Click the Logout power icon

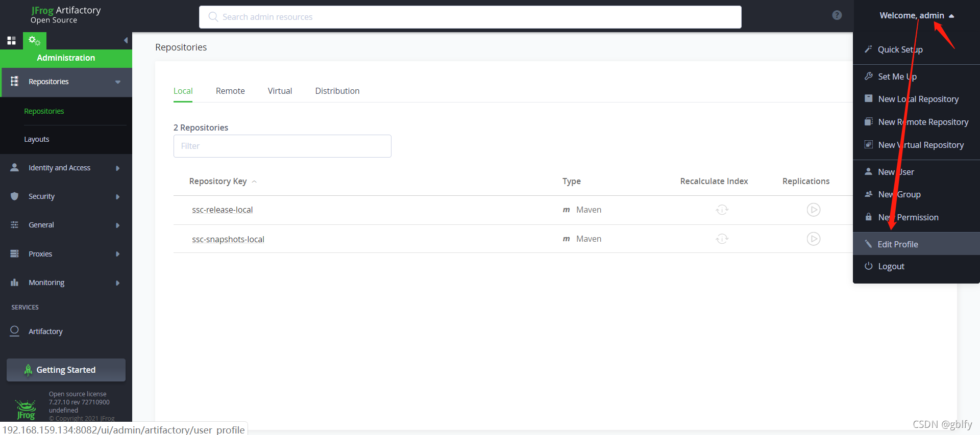[x=868, y=266]
